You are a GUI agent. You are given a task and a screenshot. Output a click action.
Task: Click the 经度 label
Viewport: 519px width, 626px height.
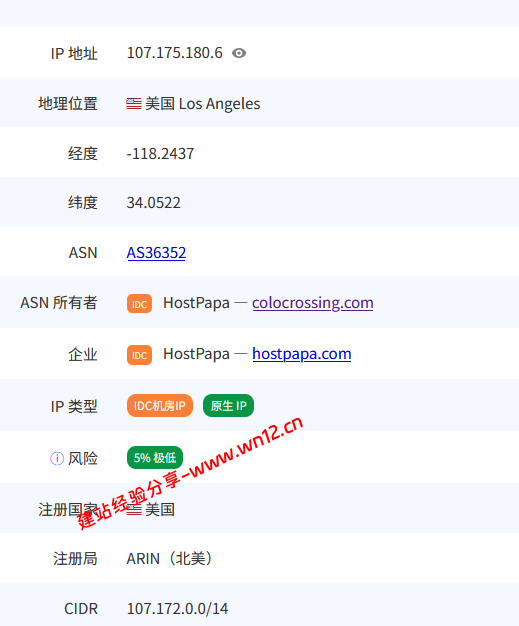click(x=83, y=154)
